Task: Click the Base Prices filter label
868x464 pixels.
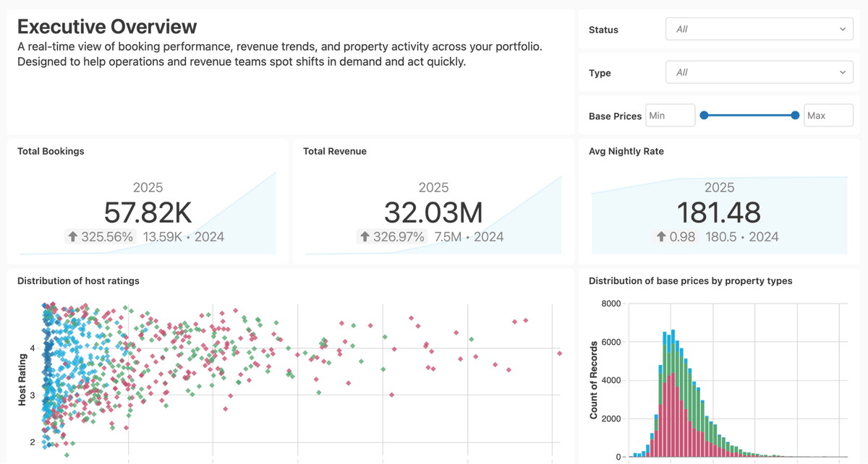Action: click(615, 116)
